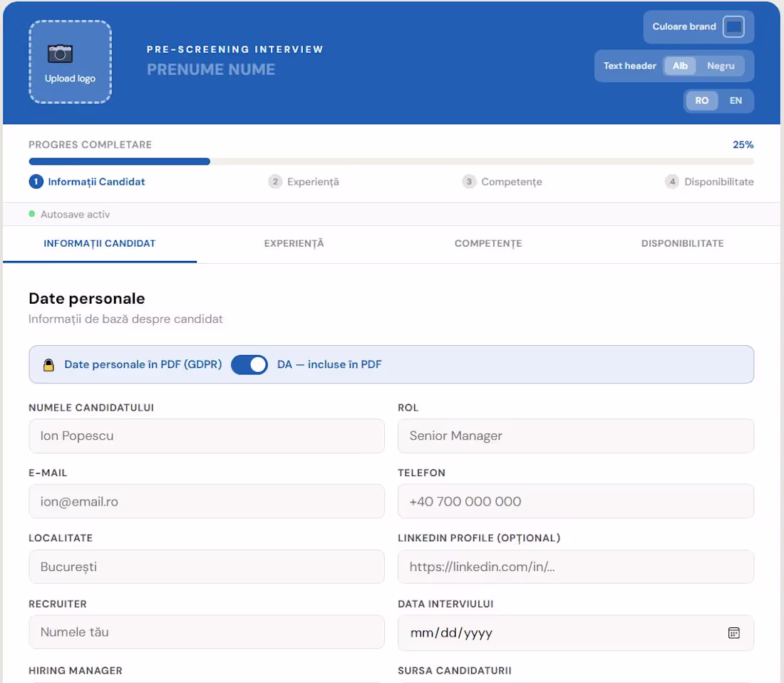This screenshot has width=784, height=683.
Task: Click the Localitate input field
Action: [x=207, y=567]
